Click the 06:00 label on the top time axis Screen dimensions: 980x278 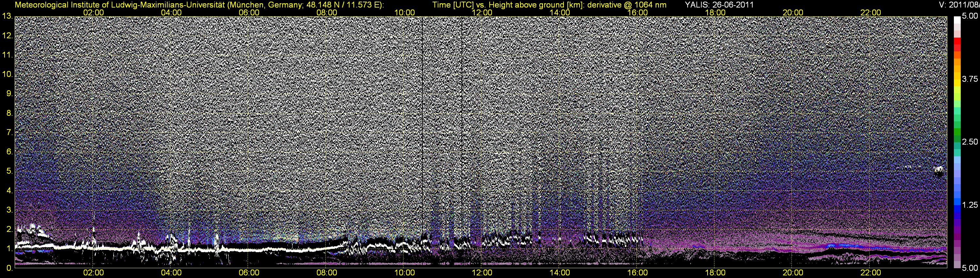coord(249,12)
